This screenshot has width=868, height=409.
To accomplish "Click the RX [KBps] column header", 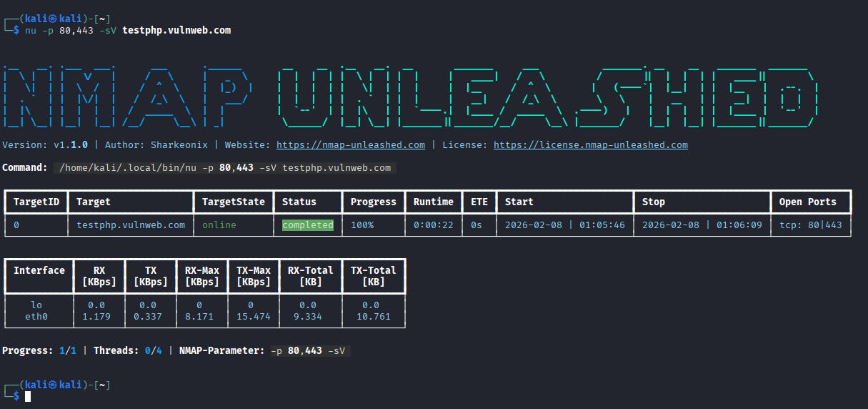I will [99, 276].
